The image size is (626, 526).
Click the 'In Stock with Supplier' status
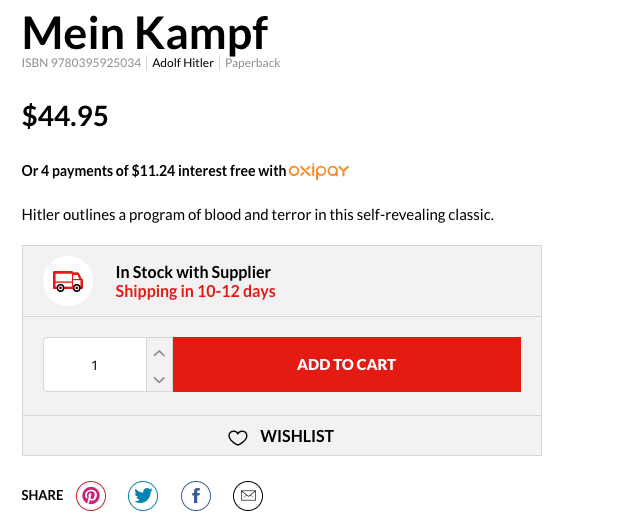[x=193, y=272]
